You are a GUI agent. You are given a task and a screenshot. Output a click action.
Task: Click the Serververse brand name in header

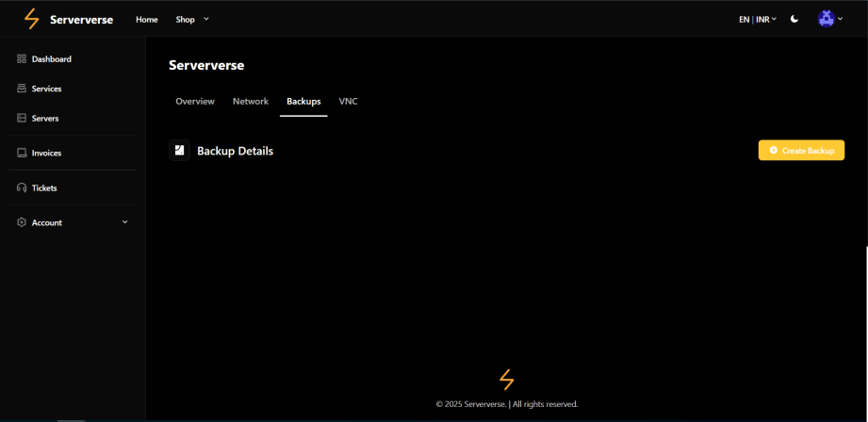coord(81,20)
